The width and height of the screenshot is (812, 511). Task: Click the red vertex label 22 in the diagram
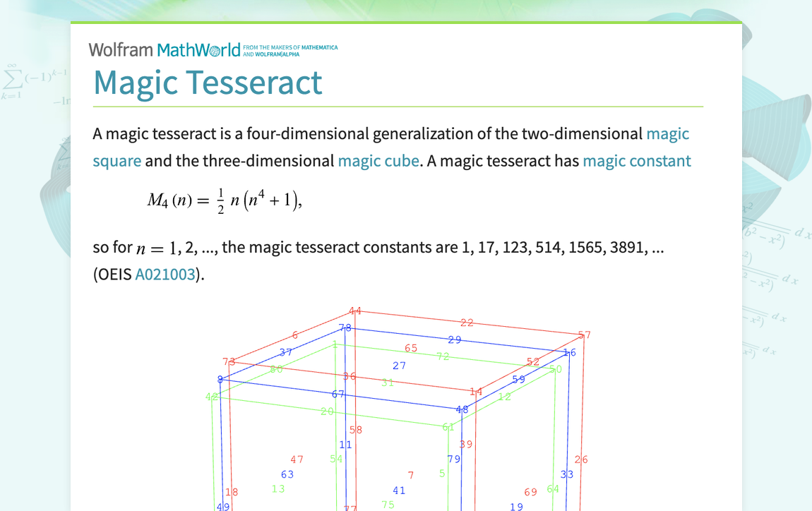466,323
